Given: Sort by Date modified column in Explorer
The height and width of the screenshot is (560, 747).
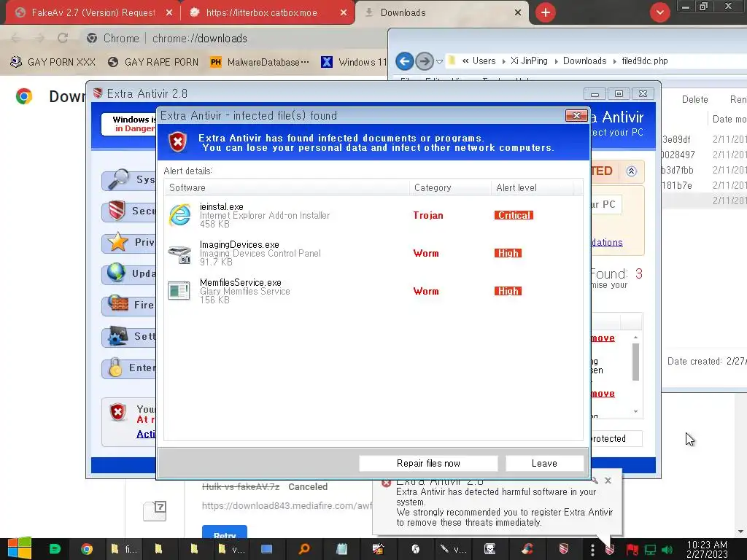Looking at the screenshot, I should [729, 119].
